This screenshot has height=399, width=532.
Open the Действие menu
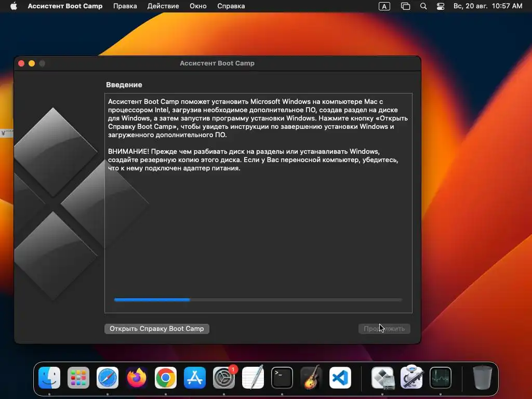[163, 6]
